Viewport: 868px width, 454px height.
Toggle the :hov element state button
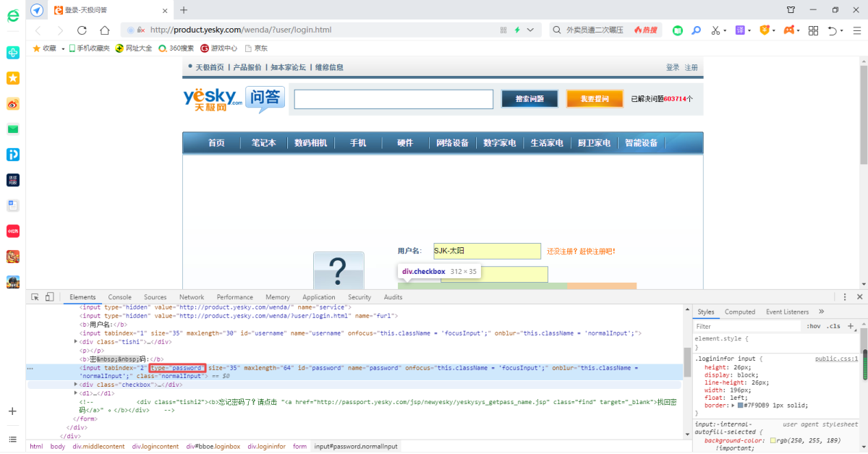tap(813, 327)
